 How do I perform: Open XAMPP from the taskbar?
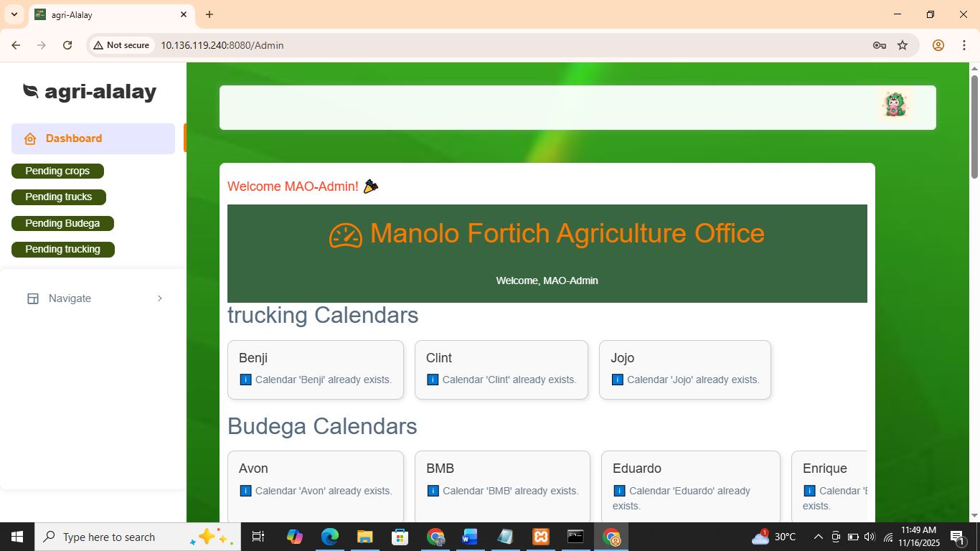[x=541, y=537]
